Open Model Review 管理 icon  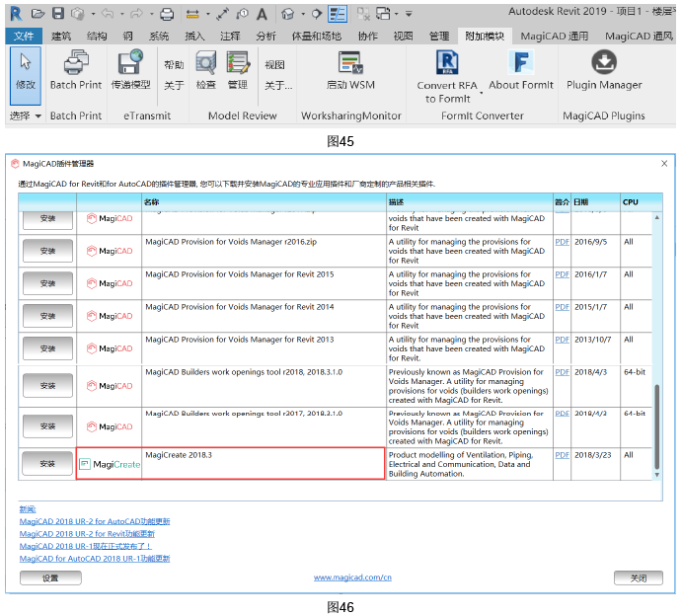click(x=238, y=62)
